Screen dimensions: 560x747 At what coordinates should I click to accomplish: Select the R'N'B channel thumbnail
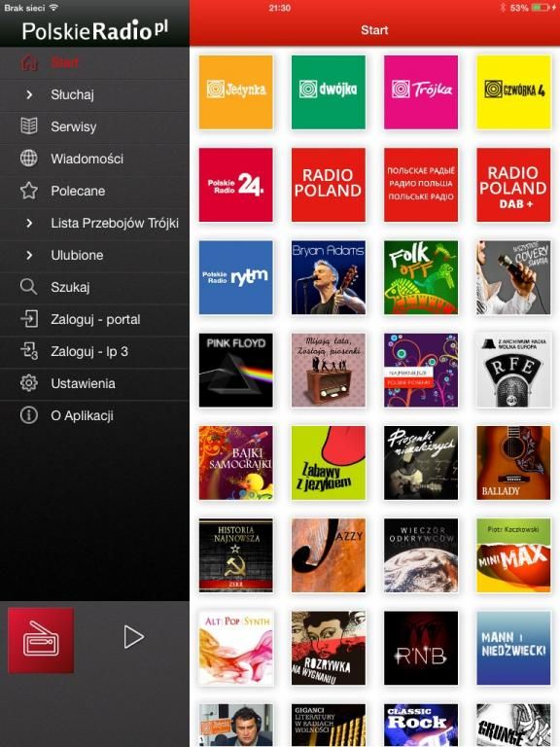pos(421,648)
